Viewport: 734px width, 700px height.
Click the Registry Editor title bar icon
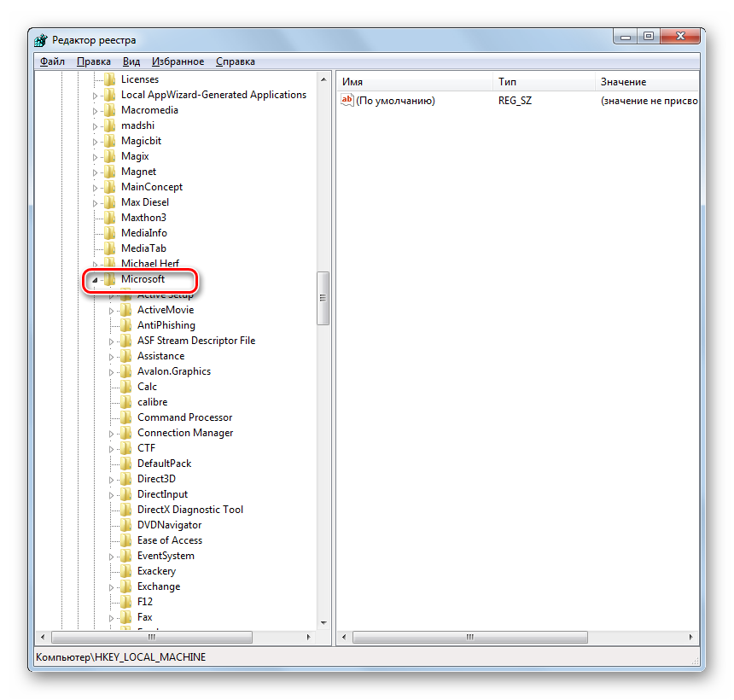[41, 40]
